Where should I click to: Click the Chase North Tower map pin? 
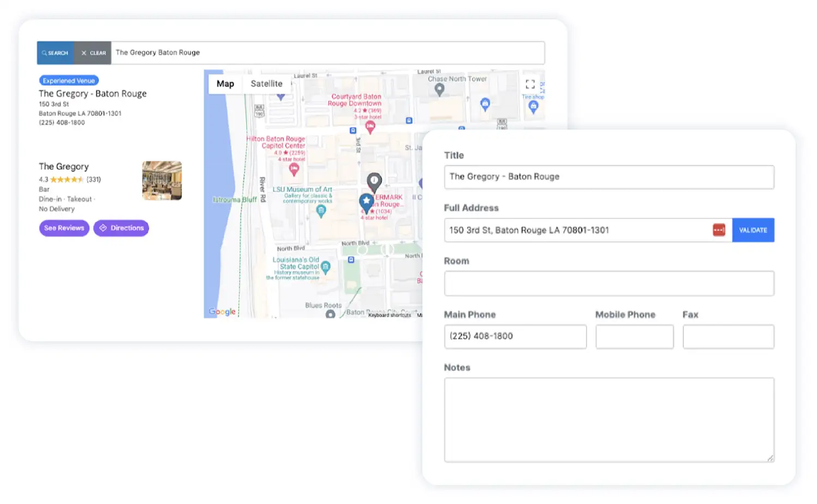(x=440, y=90)
